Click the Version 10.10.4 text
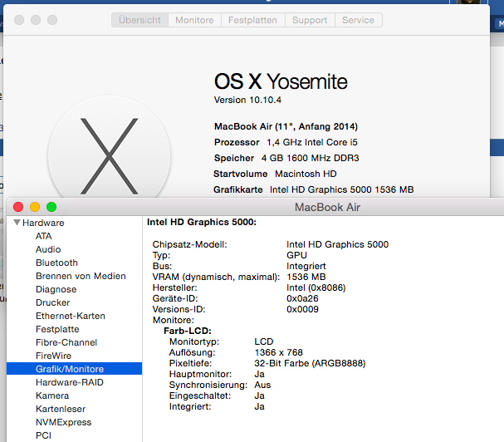504x442 pixels. [247, 100]
